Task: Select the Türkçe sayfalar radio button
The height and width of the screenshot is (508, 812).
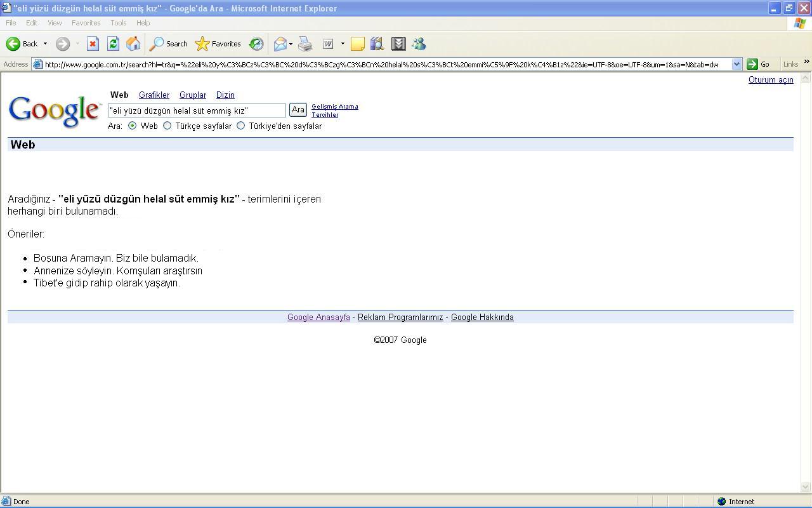Action: [x=167, y=126]
